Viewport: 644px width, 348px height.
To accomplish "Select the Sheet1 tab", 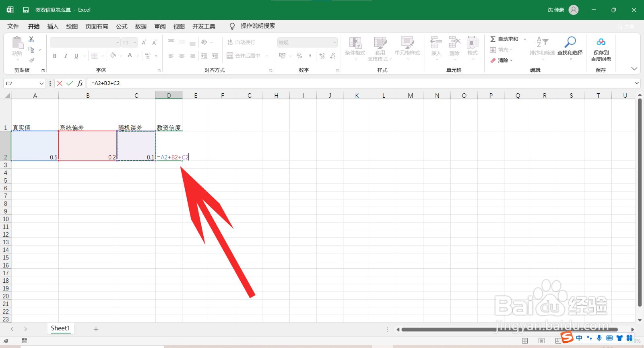I will (x=60, y=328).
